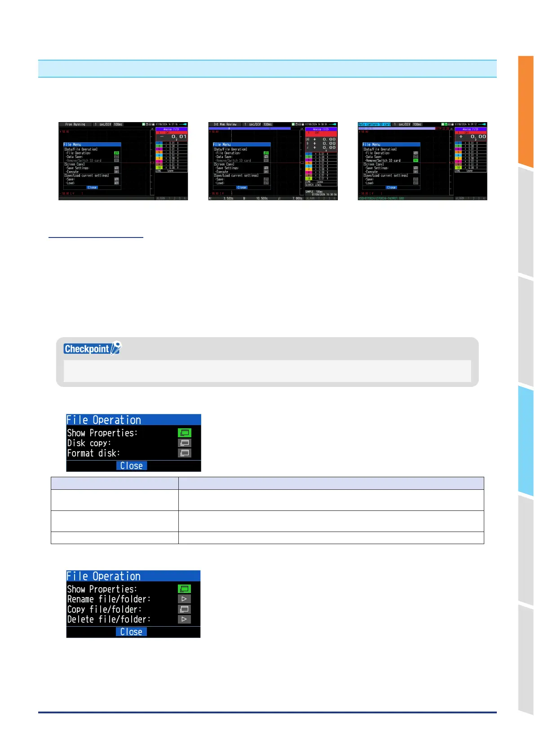The height and width of the screenshot is (756, 535).
Task: Click File Menu title in Free Running screen
Action: (92, 145)
